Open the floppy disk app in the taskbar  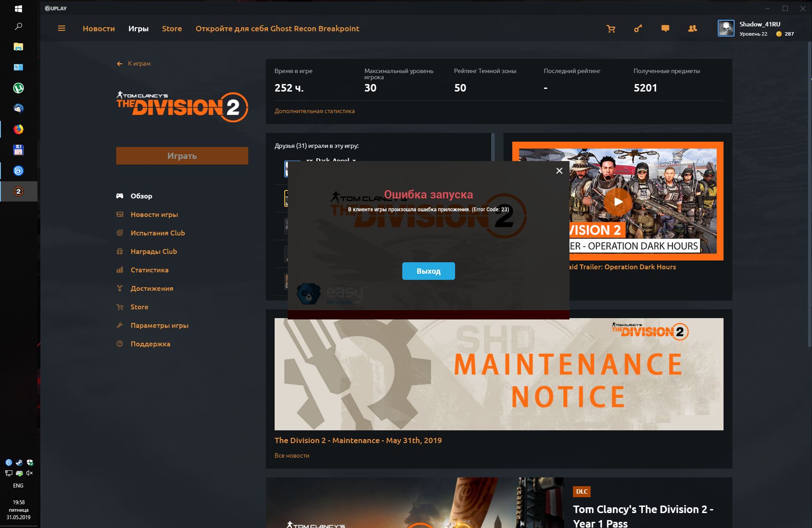[18, 150]
